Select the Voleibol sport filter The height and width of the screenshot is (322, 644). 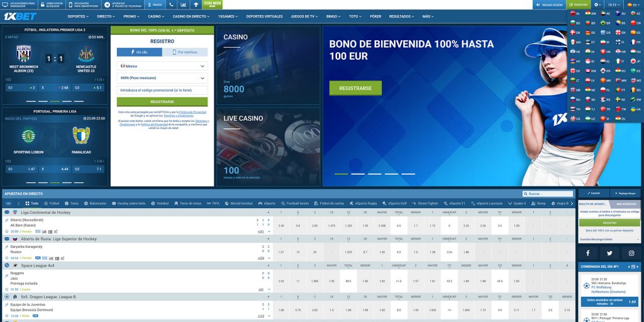pyautogui.click(x=160, y=203)
